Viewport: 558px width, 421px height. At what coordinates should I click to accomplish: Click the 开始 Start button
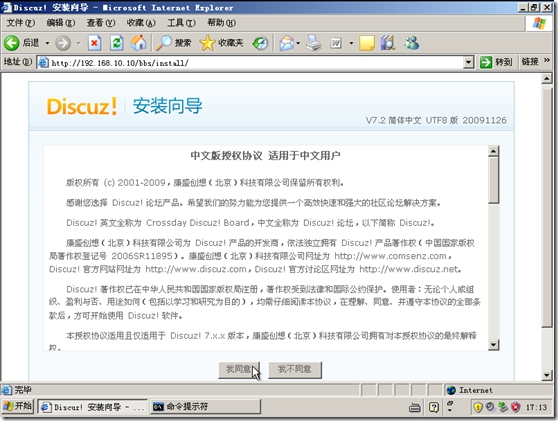pyautogui.click(x=18, y=406)
